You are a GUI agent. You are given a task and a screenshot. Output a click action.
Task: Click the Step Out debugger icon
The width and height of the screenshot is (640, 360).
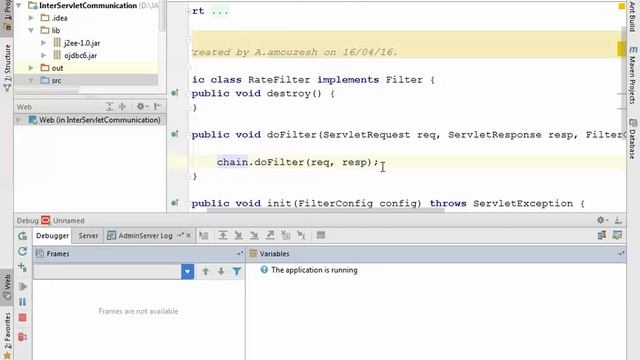[x=270, y=235]
